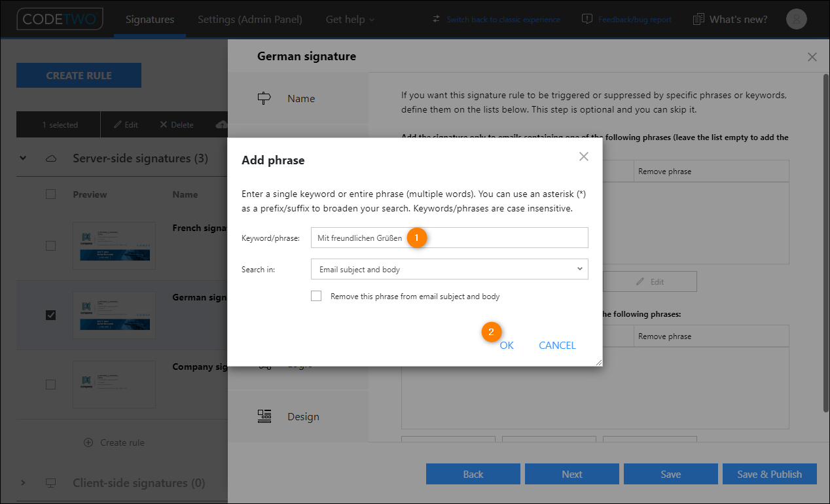
Task: Confirm the phrase with OK
Action: click(x=507, y=345)
